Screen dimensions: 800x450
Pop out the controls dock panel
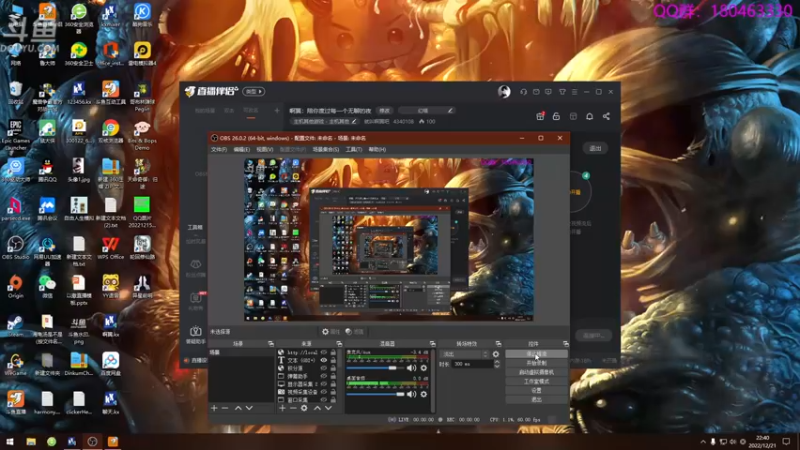click(565, 344)
